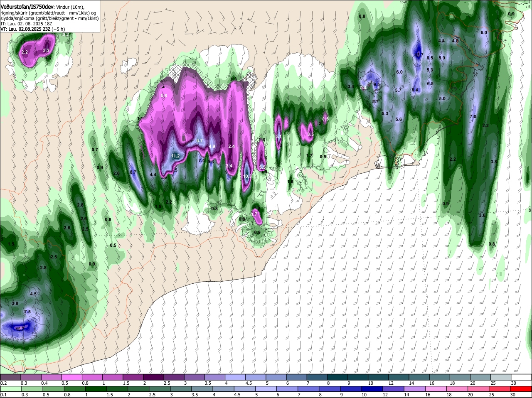Image resolution: width=532 pixels, height=398 pixels.
Task: Click the 9.5 precipitation value on the map
Action: pos(377,84)
